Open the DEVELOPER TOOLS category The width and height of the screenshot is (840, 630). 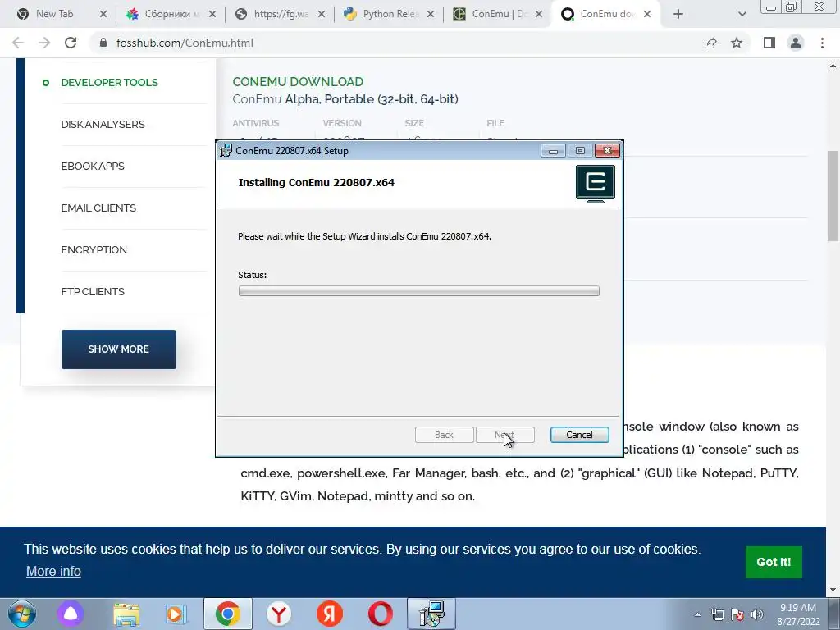click(109, 83)
